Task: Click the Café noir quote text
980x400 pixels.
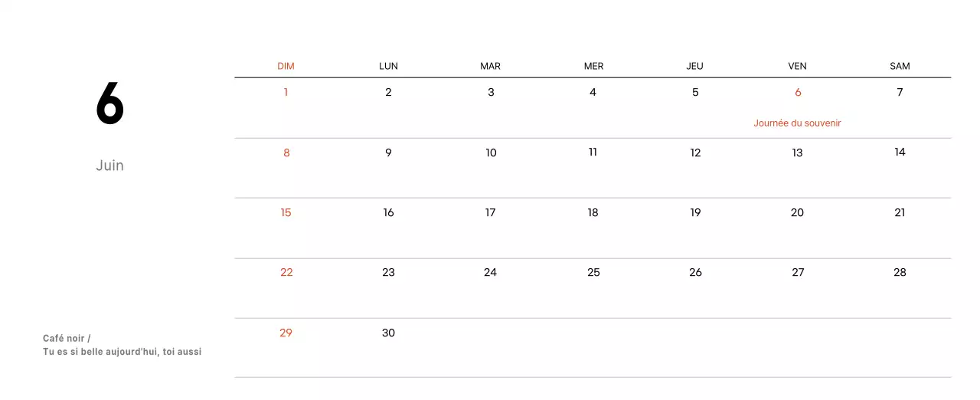Action: coord(122,345)
